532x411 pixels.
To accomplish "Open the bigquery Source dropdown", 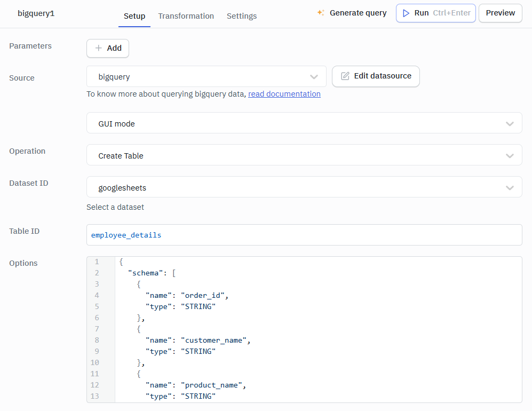I will pos(207,77).
